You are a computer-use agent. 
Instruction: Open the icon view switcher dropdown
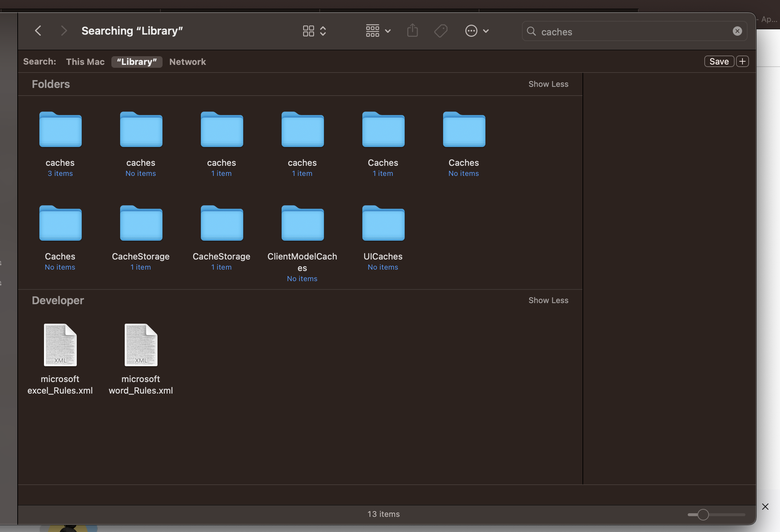coord(314,31)
